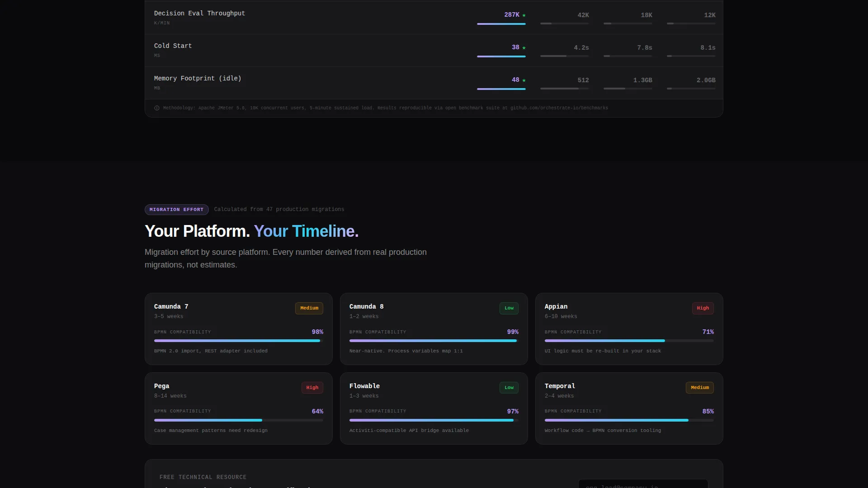This screenshot has height=488, width=868.
Task: Click the Medium badge on Camunda 7 card
Action: point(309,308)
